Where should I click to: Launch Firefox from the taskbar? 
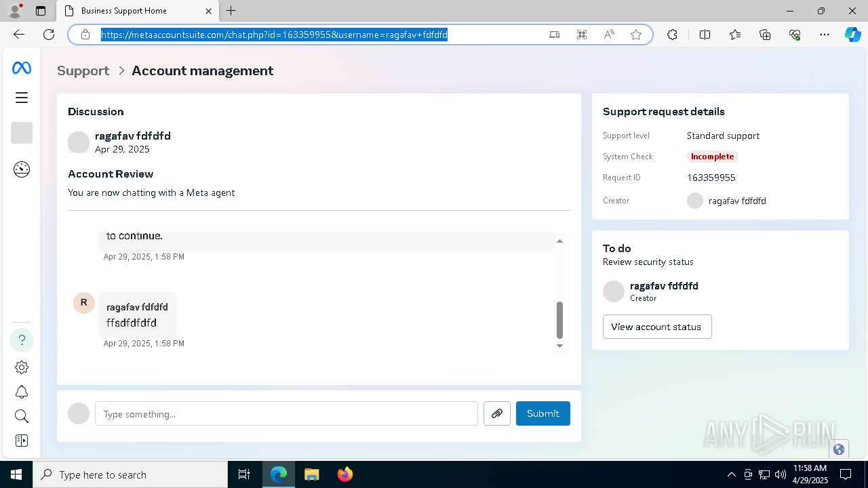point(344,474)
